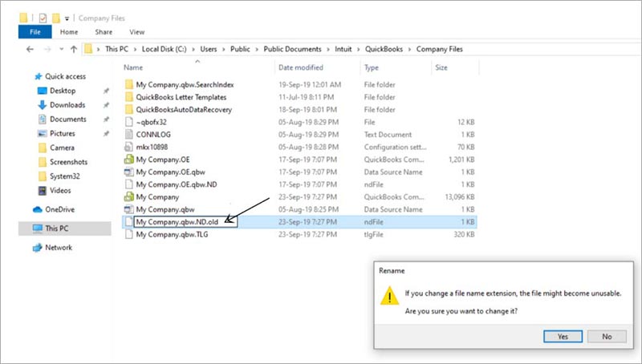642x364 pixels.
Task: Click the rename field My Company.qbw.ND.old
Action: click(x=185, y=221)
